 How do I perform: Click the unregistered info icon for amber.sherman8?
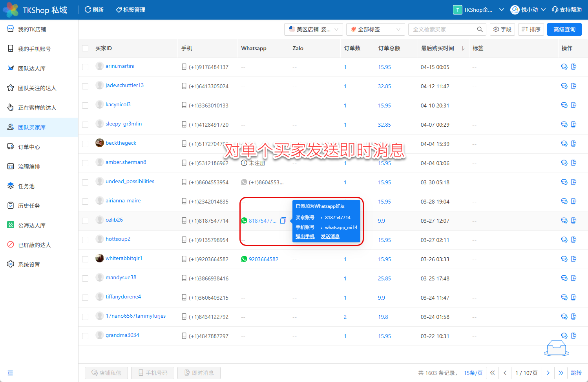[x=244, y=163]
